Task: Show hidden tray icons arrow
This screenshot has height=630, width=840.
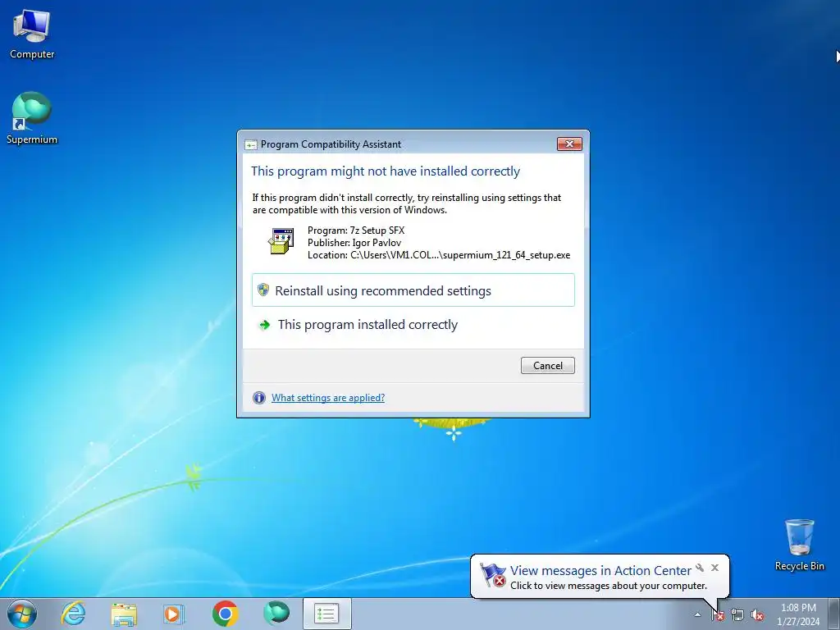Action: pyautogui.click(x=697, y=614)
